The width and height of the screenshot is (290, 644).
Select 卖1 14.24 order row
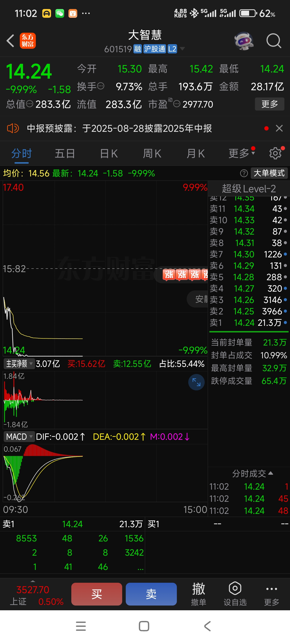point(248,323)
